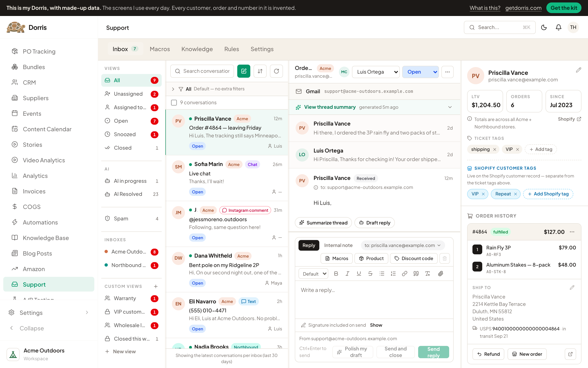588x368 pixels.
Task: Check the 9 conversations select-all checkbox
Action: tap(174, 102)
